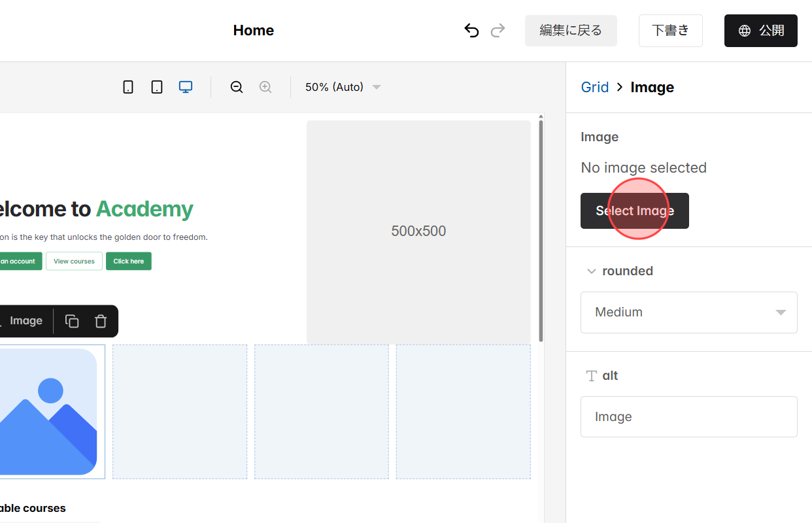
Task: Go back to Grid via the breadcrumb
Action: 595,87
